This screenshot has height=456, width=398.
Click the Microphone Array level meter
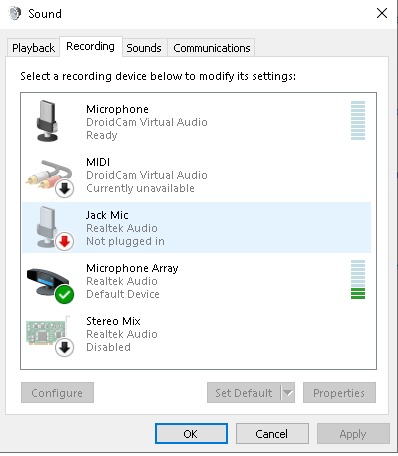pyautogui.click(x=358, y=280)
